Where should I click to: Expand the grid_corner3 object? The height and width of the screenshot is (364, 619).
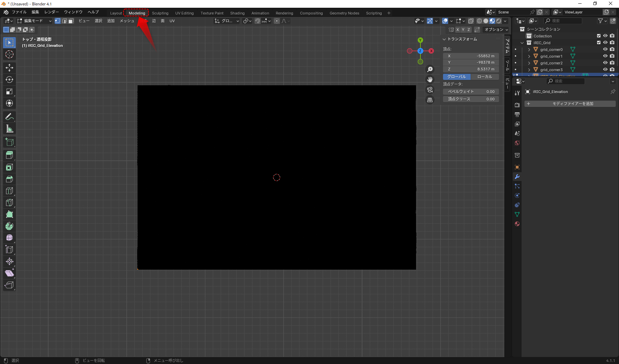coord(529,70)
